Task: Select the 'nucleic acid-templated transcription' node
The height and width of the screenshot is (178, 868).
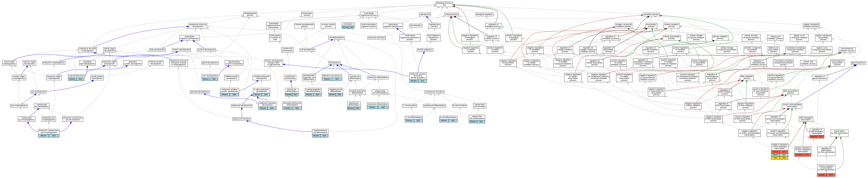Action: 792,106
